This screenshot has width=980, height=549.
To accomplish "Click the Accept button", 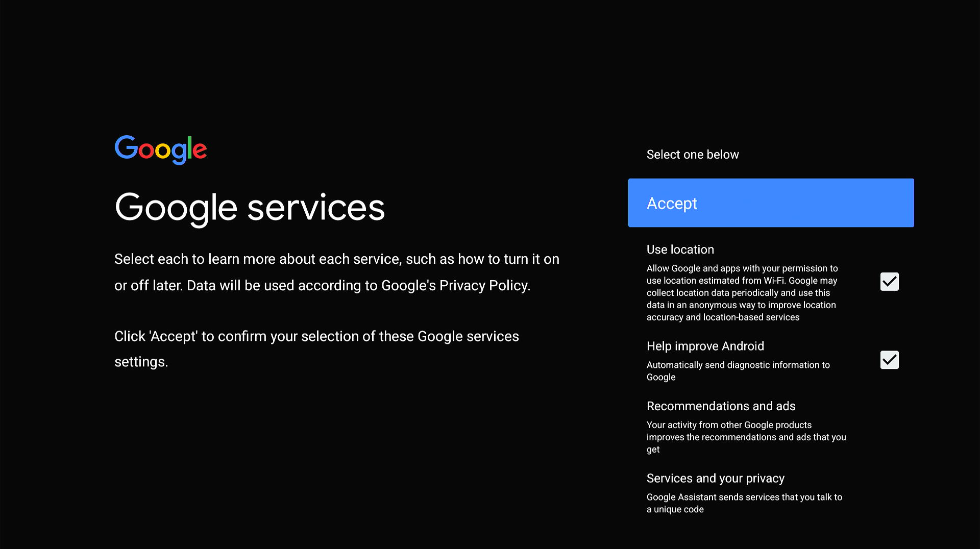I will (771, 203).
